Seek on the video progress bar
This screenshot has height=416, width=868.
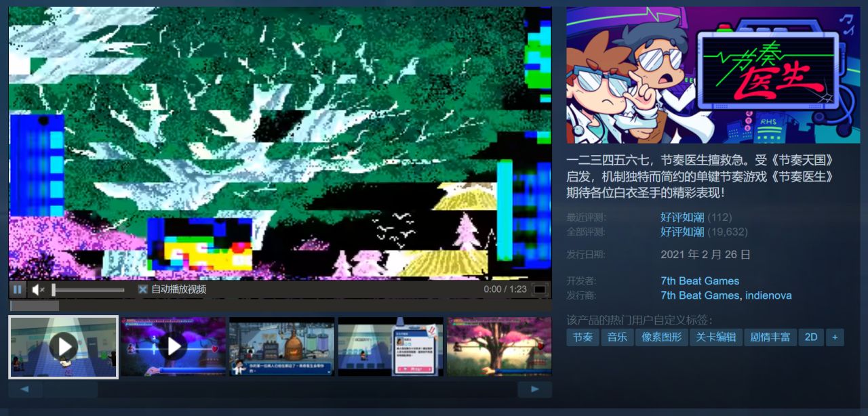tap(280, 306)
